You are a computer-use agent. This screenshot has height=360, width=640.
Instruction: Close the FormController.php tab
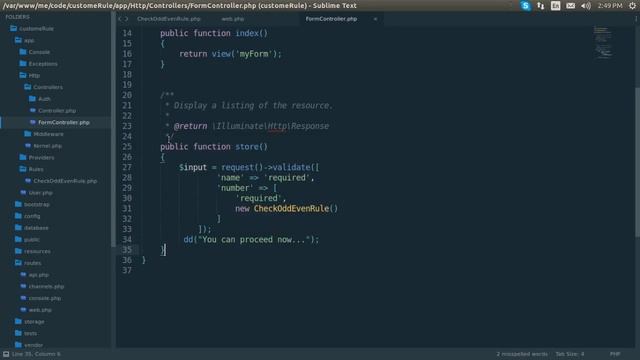point(375,19)
